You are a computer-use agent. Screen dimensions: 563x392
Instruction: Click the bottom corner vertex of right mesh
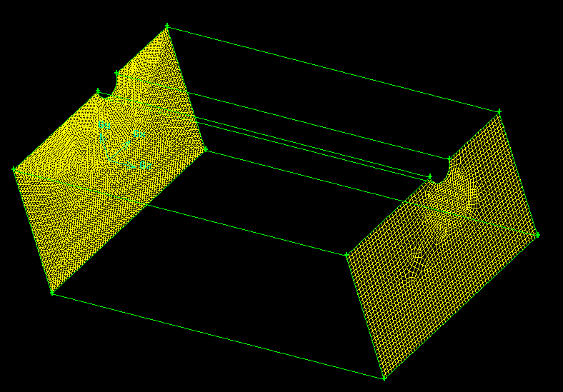coord(384,377)
